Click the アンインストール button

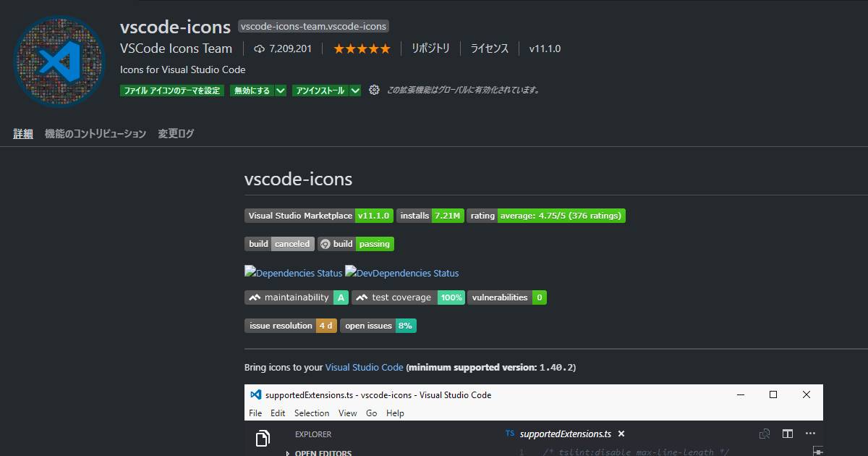pyautogui.click(x=320, y=90)
